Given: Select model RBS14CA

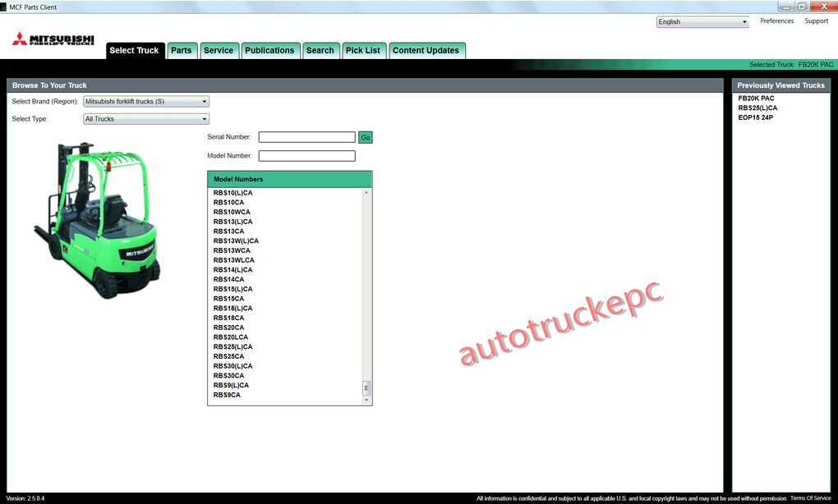Looking at the screenshot, I should tap(228, 279).
